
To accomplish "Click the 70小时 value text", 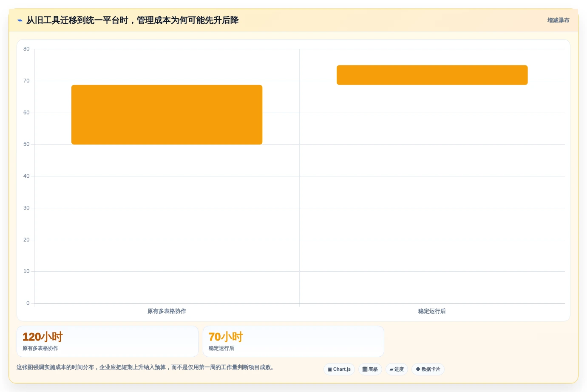I will click(x=226, y=337).
